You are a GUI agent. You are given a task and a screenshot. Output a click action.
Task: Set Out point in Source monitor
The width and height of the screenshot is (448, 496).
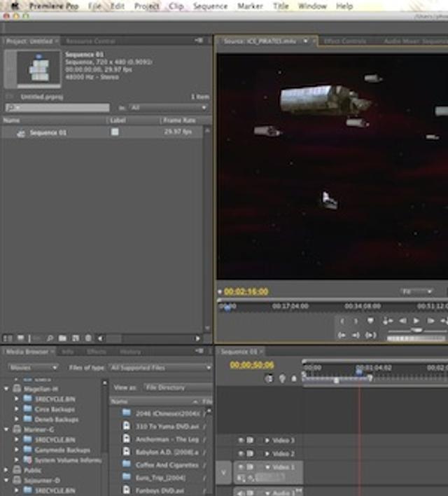356,321
